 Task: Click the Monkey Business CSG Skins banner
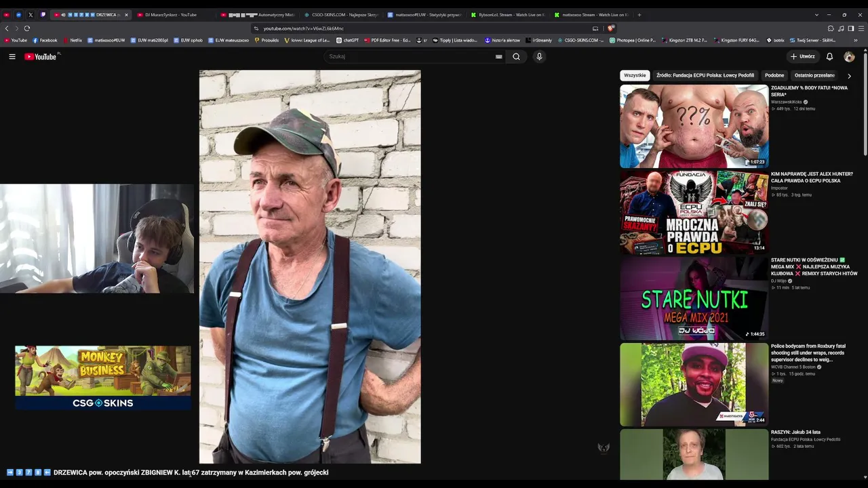coord(103,378)
